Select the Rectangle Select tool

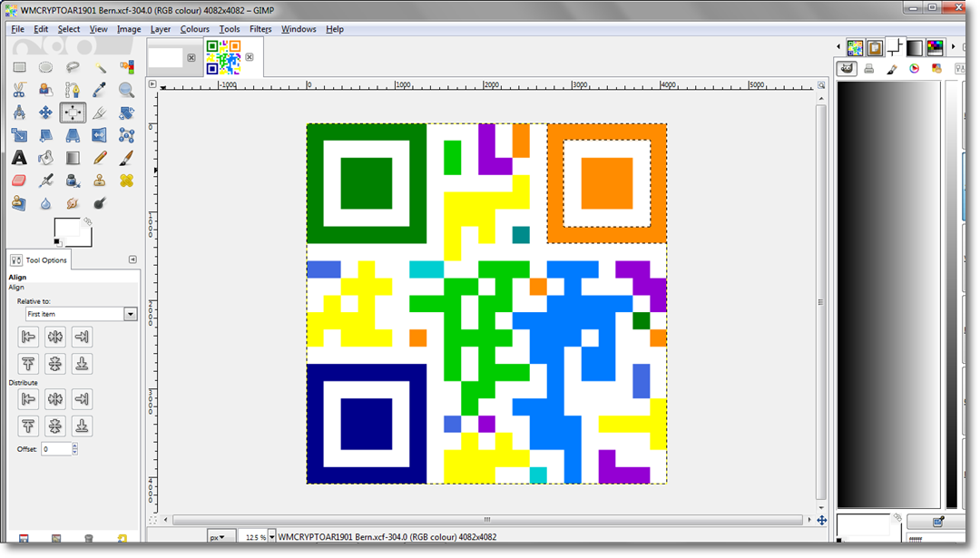click(19, 67)
